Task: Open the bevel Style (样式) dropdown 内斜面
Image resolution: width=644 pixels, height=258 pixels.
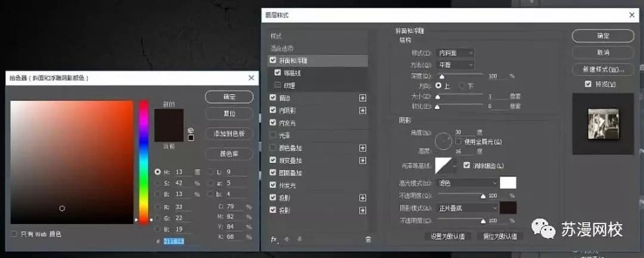Action: (456, 53)
